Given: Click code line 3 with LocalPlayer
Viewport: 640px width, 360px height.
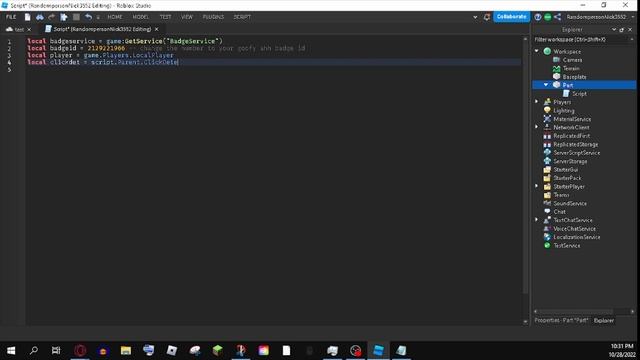Looking at the screenshot, I should (100, 55).
